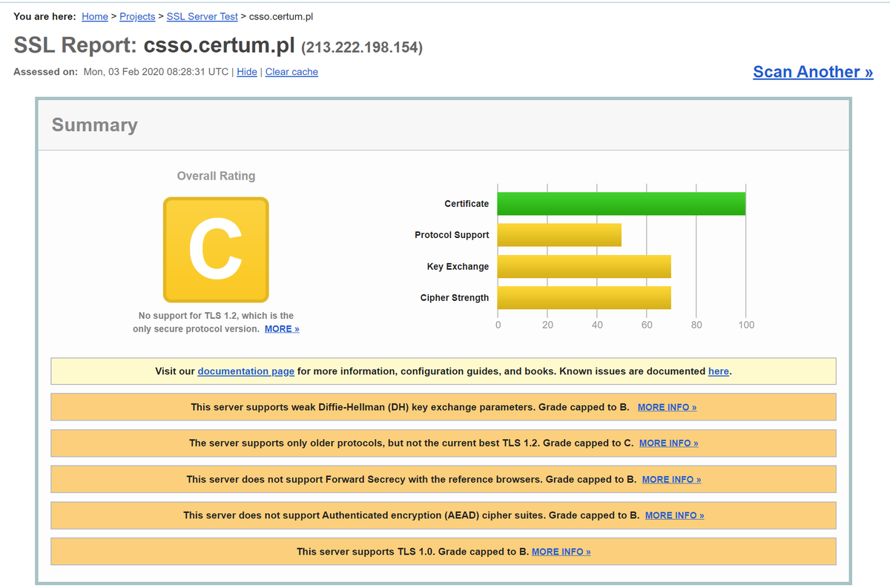Click Scan Another link

[813, 72]
